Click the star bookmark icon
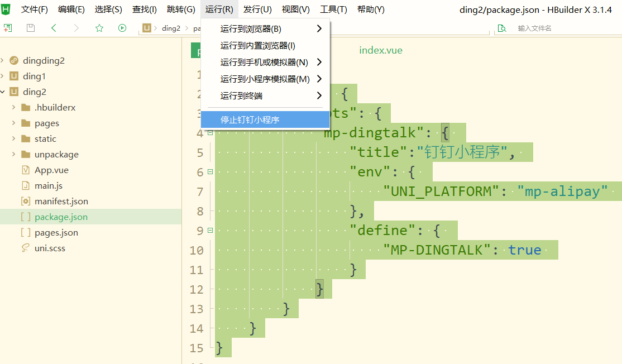The height and width of the screenshot is (364, 622). 99,28
